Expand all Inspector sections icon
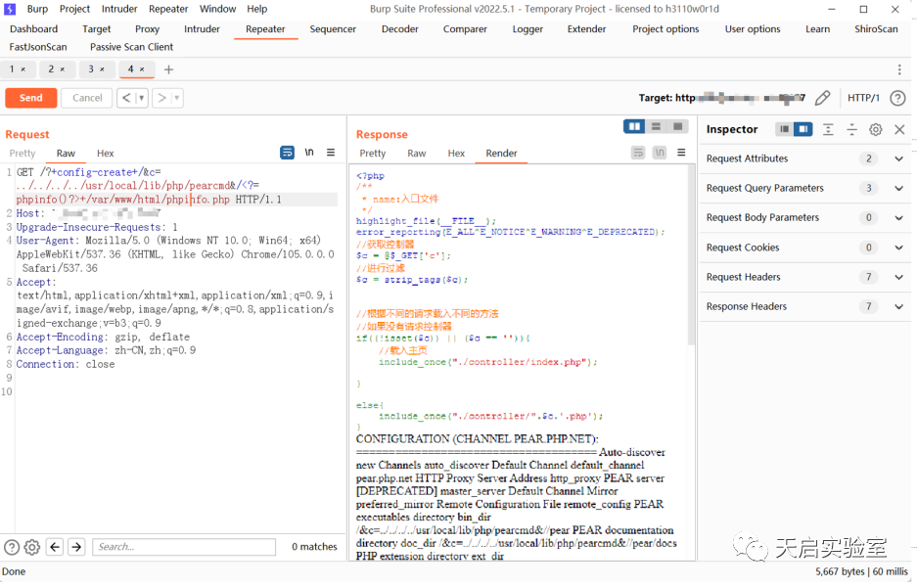 pos(828,129)
